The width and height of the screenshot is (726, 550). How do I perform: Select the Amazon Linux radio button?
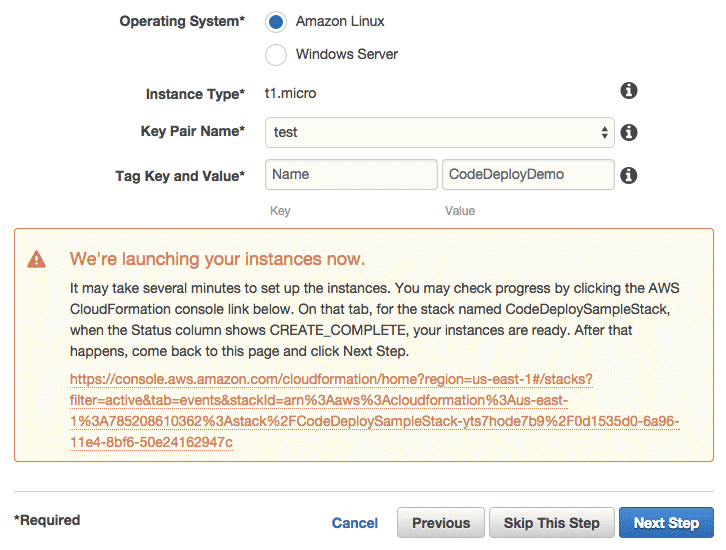click(x=276, y=22)
